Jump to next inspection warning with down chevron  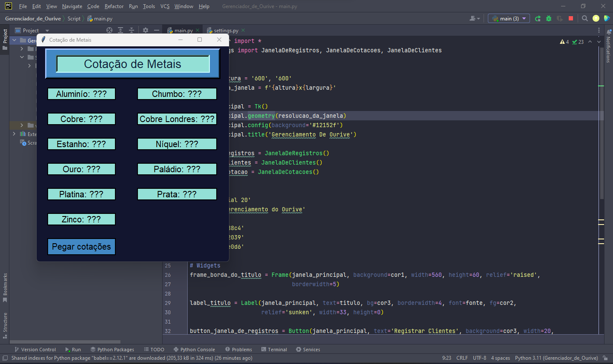(598, 41)
